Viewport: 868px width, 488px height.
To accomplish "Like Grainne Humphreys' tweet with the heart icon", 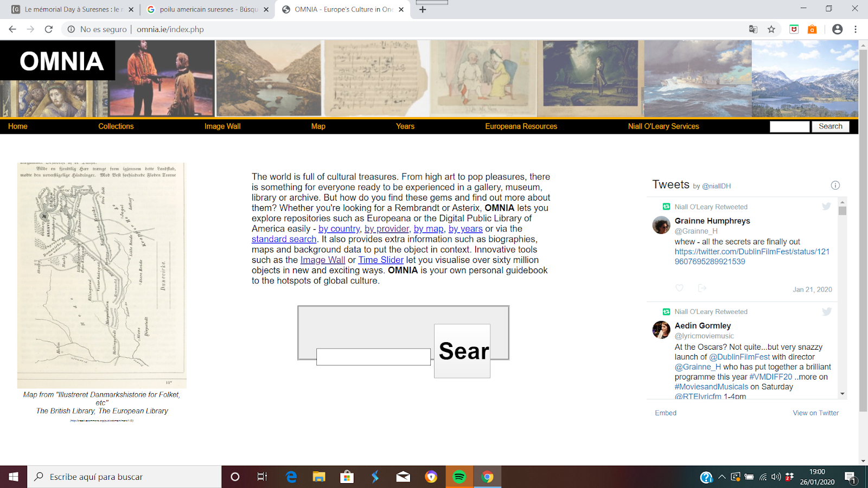I will tap(679, 288).
